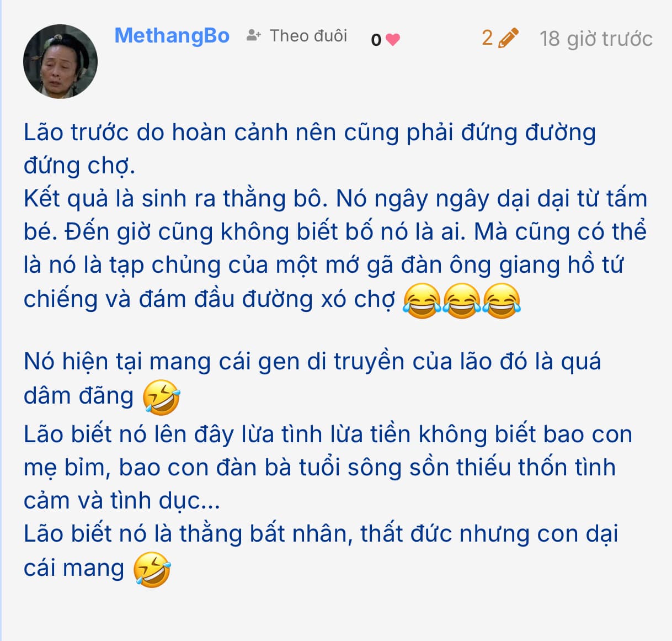Click the text cảm và tình dục...

[x=122, y=501]
